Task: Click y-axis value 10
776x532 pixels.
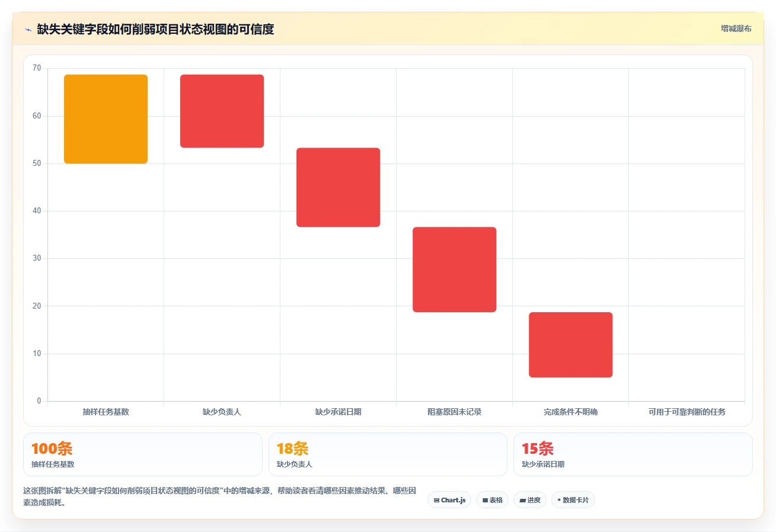Action: coord(37,354)
